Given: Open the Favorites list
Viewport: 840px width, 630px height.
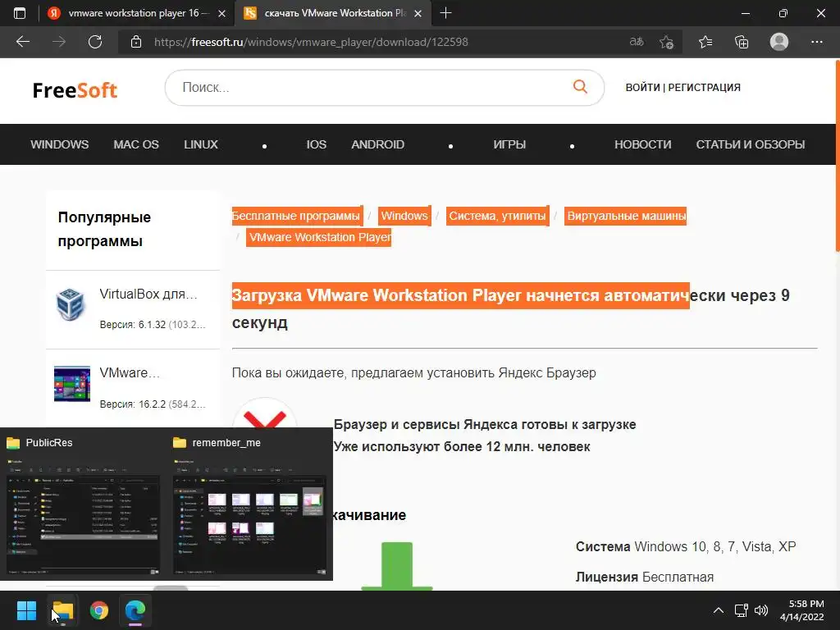Looking at the screenshot, I should [705, 42].
